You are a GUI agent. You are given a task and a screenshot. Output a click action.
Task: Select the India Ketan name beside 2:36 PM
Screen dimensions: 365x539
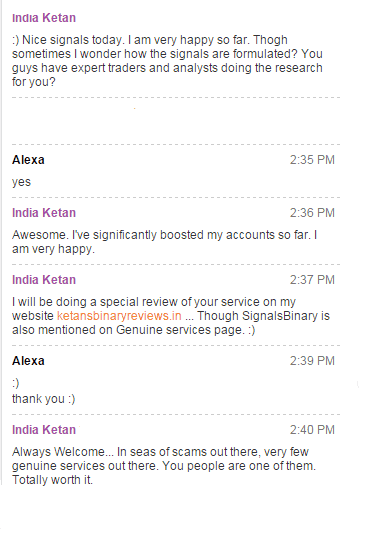[44, 213]
